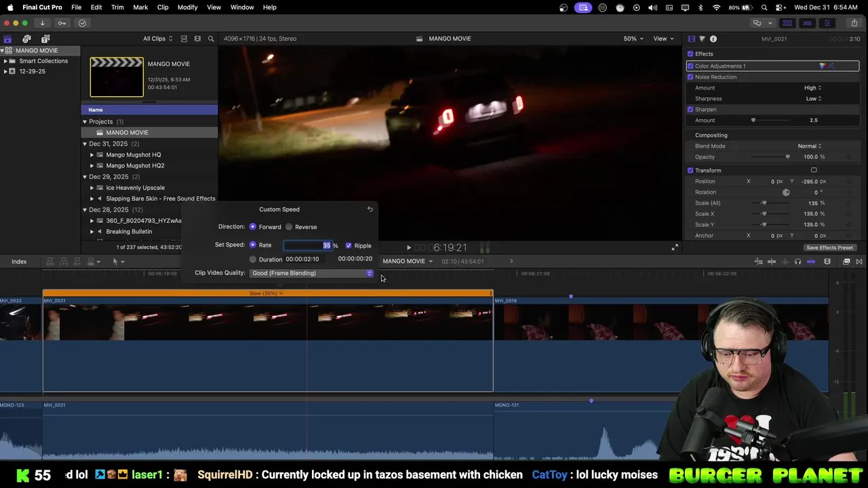Select the Forward direction radio button
This screenshot has height=488, width=868.
(x=253, y=227)
